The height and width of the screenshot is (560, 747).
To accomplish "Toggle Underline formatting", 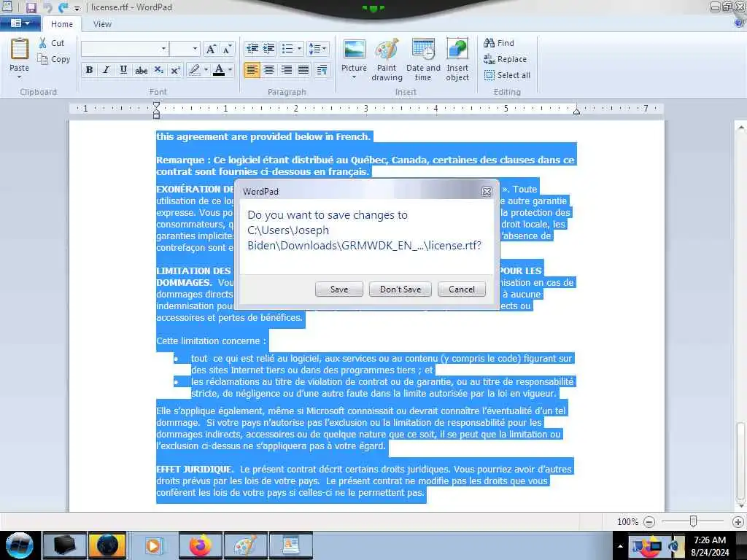I will pos(123,70).
